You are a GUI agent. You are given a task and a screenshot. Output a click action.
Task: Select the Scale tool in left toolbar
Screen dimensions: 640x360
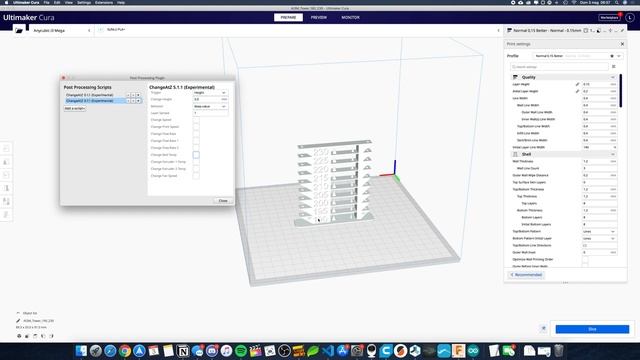pyautogui.click(x=6, y=162)
